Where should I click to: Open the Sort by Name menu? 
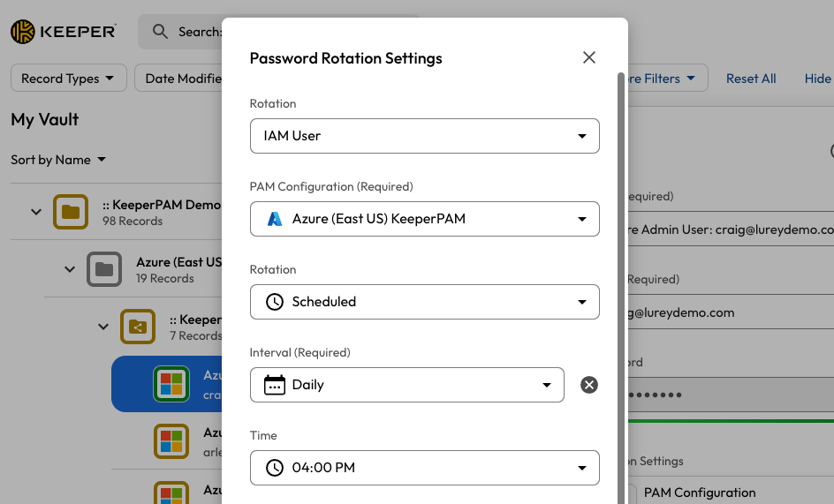58,160
